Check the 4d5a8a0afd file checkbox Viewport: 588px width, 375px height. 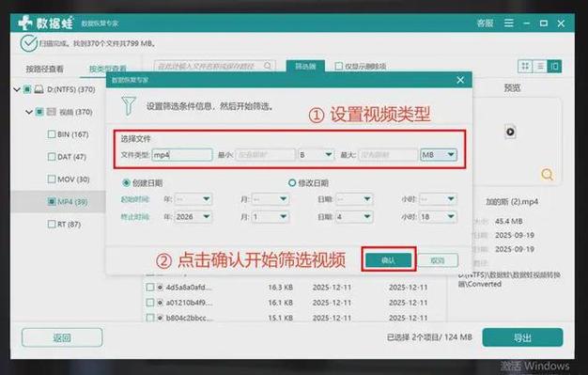pos(150,288)
